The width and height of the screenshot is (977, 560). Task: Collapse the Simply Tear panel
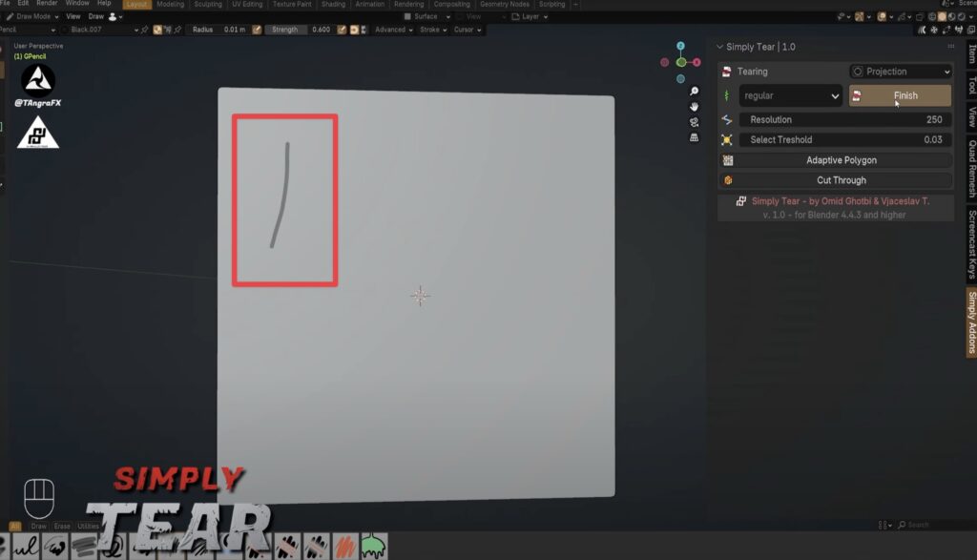click(x=719, y=47)
